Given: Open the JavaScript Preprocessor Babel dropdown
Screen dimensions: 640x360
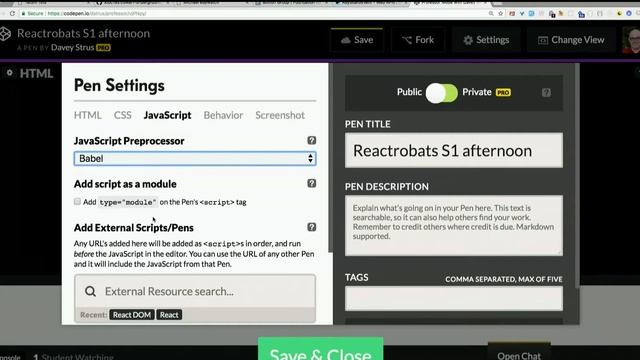Looking at the screenshot, I should point(195,158).
